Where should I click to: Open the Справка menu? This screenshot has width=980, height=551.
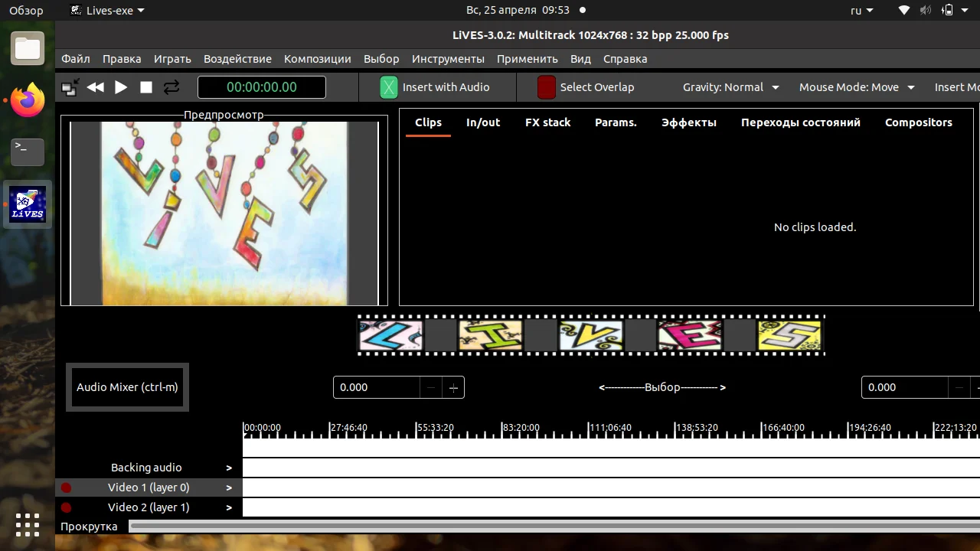pos(625,59)
